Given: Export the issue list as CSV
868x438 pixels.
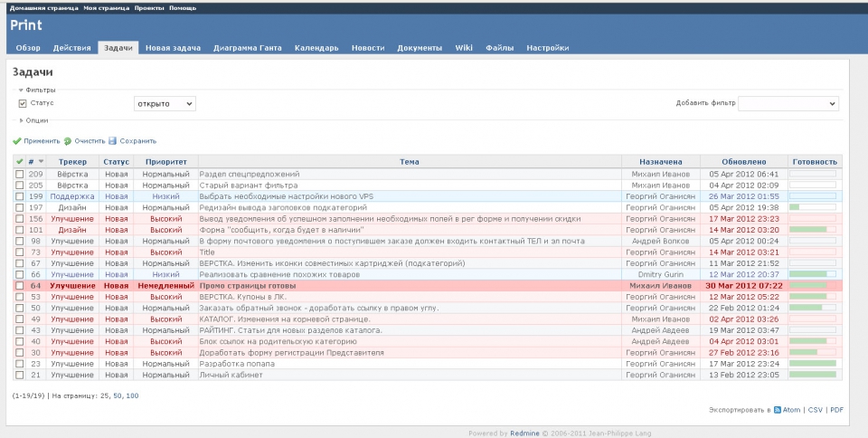Looking at the screenshot, I should (x=815, y=410).
